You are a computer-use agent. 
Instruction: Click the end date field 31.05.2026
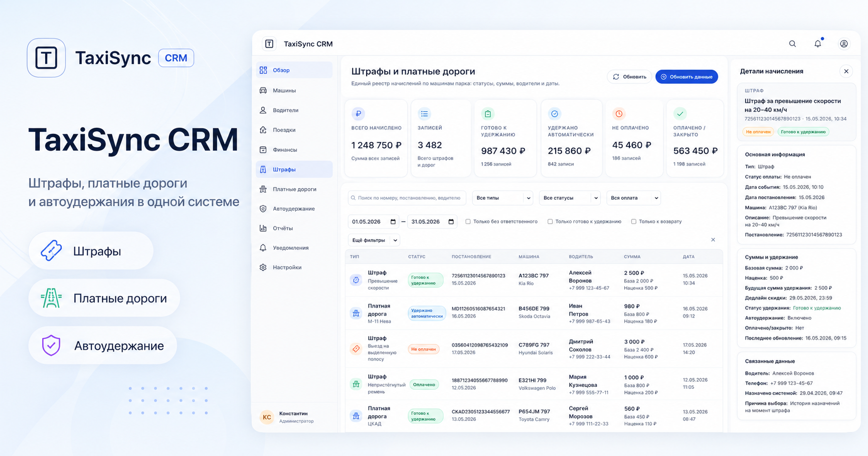click(x=432, y=222)
